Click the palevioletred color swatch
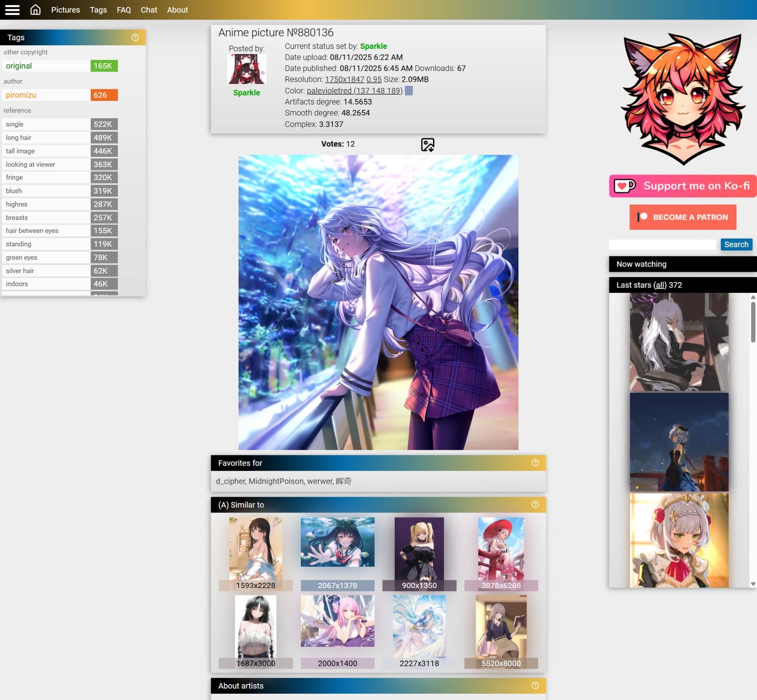The width and height of the screenshot is (757, 700). pyautogui.click(x=409, y=90)
